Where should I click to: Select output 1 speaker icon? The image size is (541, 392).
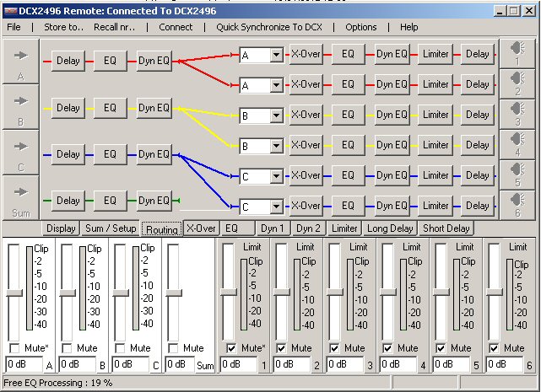[517, 48]
